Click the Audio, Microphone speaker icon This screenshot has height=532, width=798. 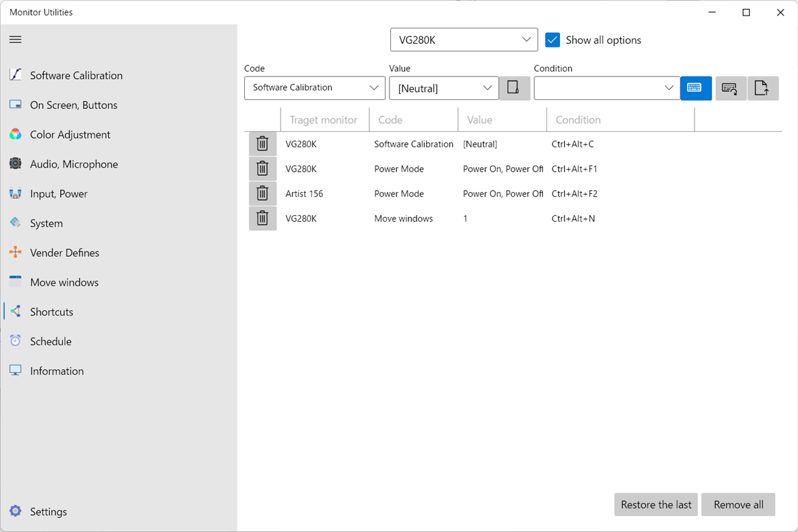[15, 164]
